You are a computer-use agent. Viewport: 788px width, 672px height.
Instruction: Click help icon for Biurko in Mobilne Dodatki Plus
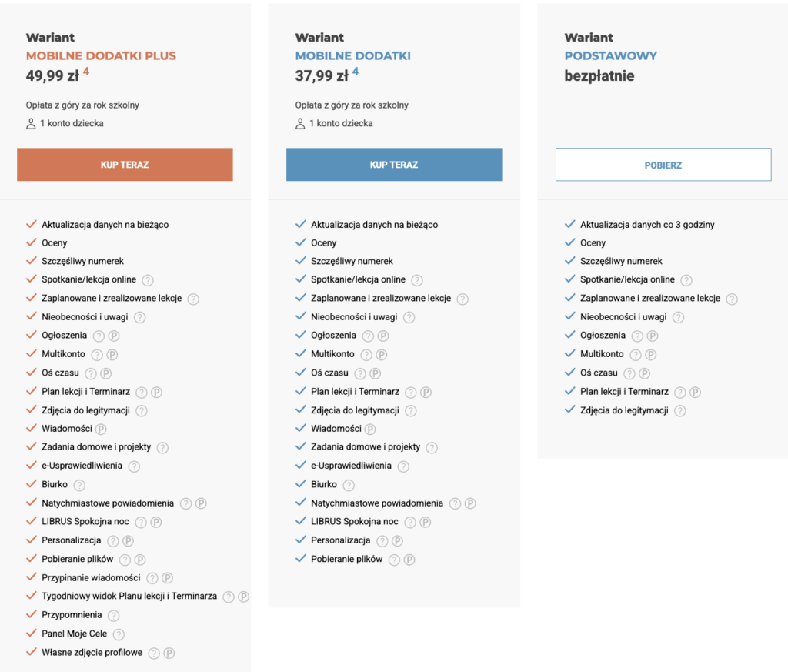click(79, 485)
